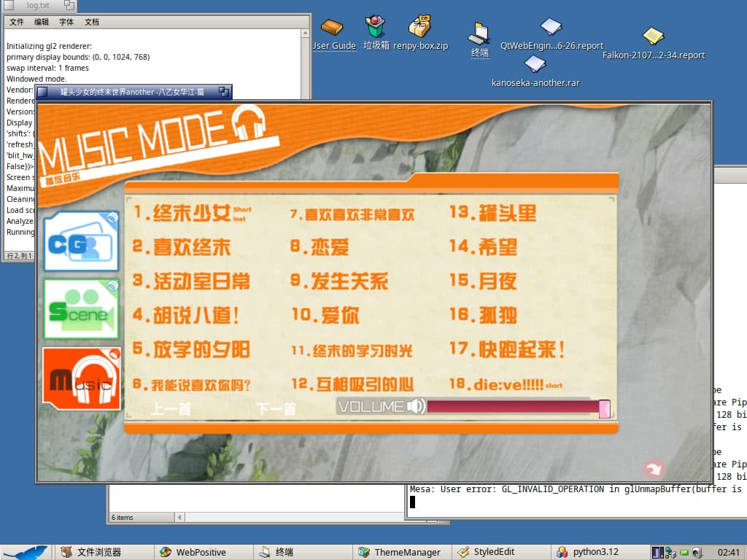This screenshot has height=560, width=747.
Task: Click the volume tray icon in the deskbar
Action: (696, 553)
